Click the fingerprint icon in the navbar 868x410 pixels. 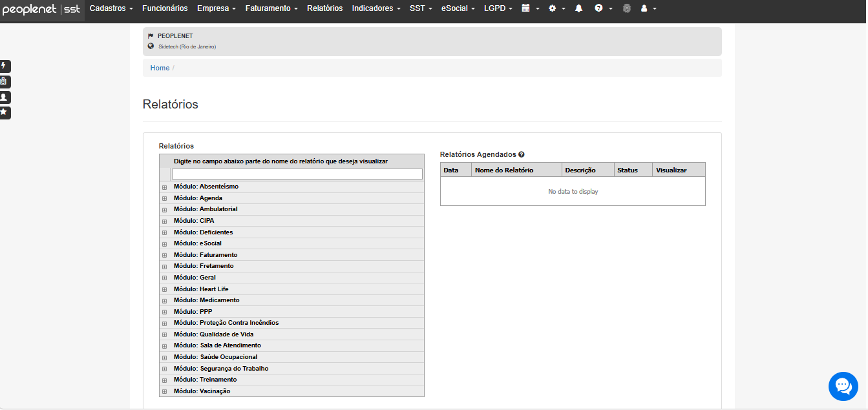626,8
